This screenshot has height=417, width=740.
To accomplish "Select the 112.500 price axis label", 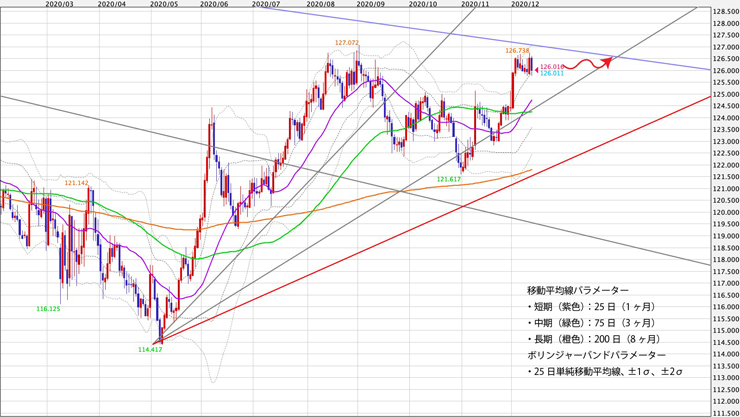I will (x=727, y=390).
